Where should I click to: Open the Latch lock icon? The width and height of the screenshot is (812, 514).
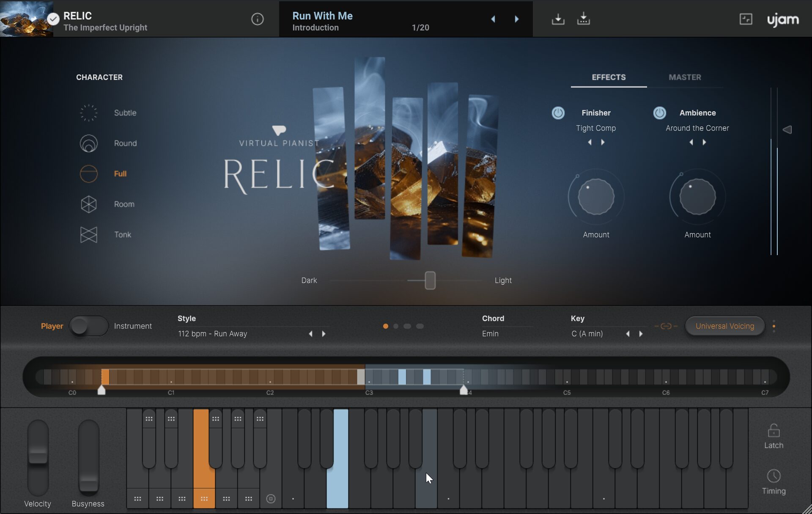pyautogui.click(x=774, y=431)
